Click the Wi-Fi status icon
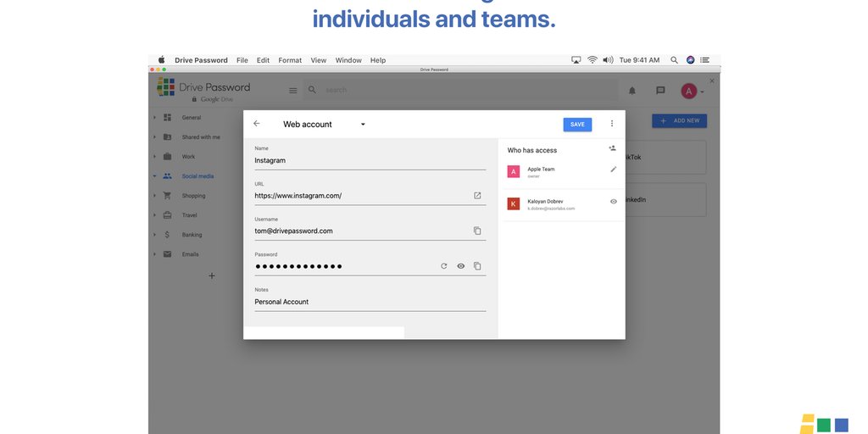The image size is (868, 434). (593, 60)
